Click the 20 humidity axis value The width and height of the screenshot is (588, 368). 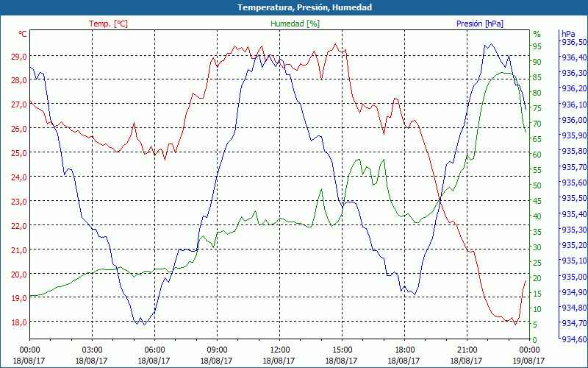point(537,278)
